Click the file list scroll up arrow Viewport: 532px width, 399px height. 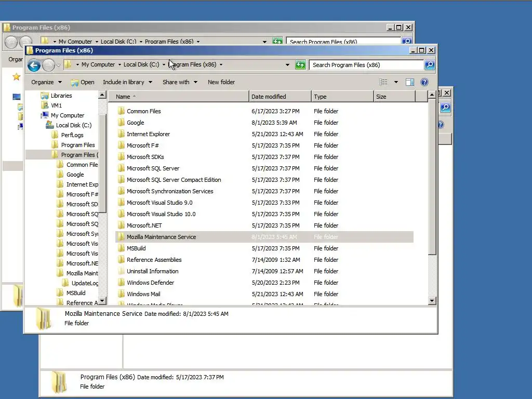[432, 95]
